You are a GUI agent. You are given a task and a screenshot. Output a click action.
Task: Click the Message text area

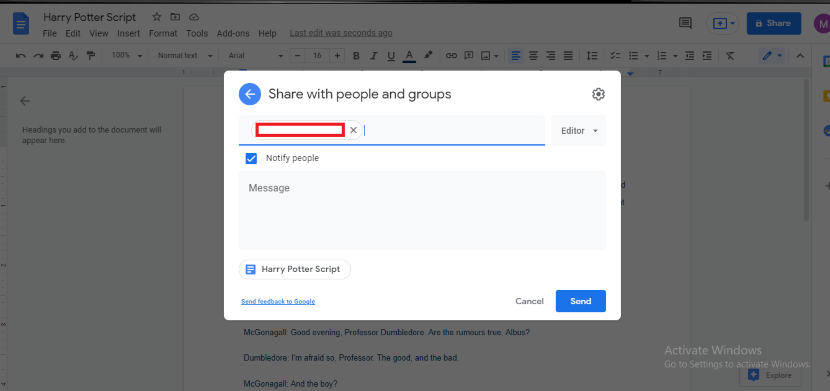422,210
